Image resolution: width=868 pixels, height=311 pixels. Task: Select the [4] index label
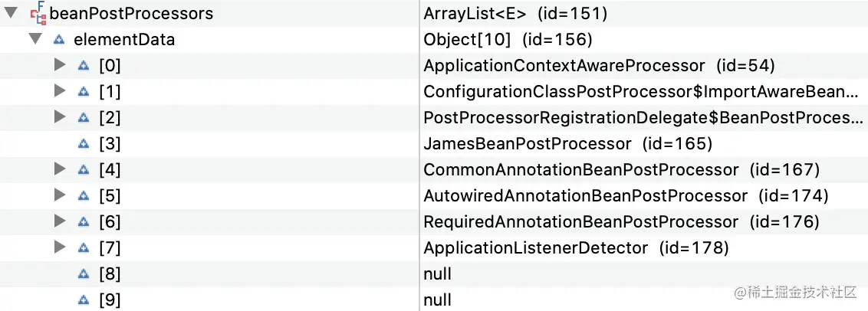[x=110, y=170]
